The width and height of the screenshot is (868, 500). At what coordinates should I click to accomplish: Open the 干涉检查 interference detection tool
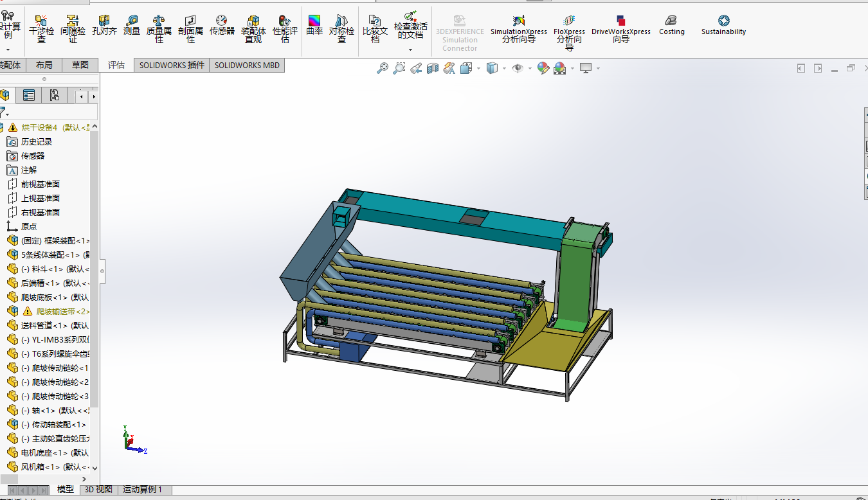click(41, 29)
